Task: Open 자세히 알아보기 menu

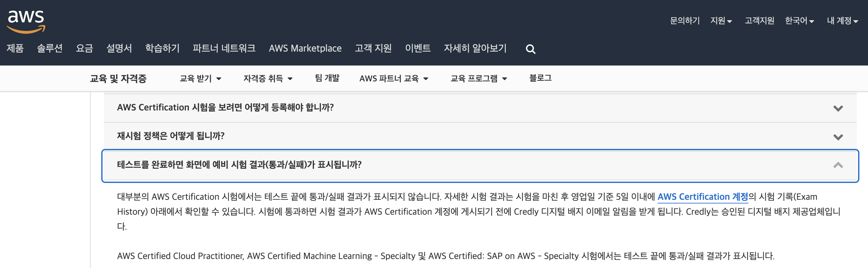Action: click(x=475, y=48)
